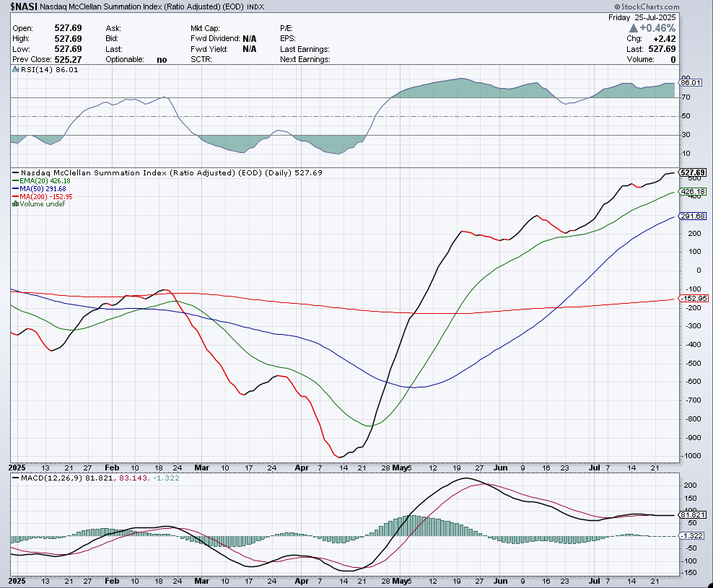Click the 81.821 MACD tag on right axis
The image size is (713, 588).
(693, 515)
